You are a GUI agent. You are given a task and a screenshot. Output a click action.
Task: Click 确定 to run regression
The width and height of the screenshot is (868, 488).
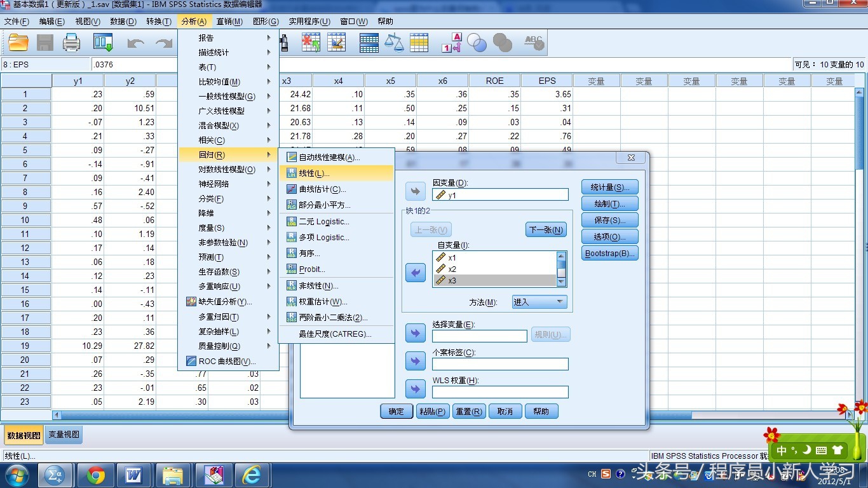pyautogui.click(x=397, y=411)
